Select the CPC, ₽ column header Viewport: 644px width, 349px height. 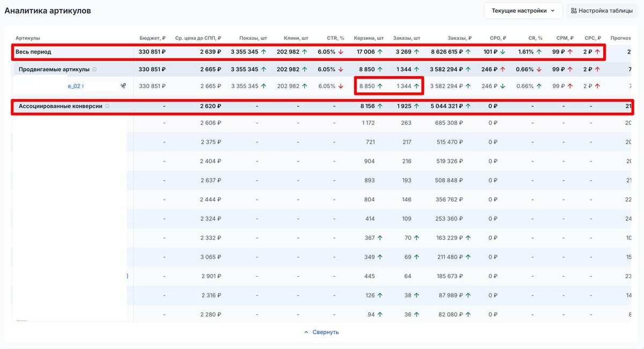592,38
